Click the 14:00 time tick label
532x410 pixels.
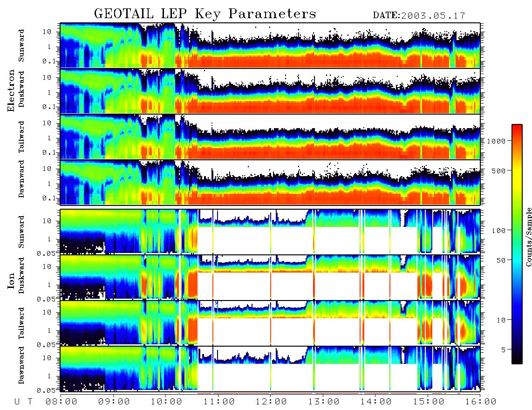tap(376, 402)
